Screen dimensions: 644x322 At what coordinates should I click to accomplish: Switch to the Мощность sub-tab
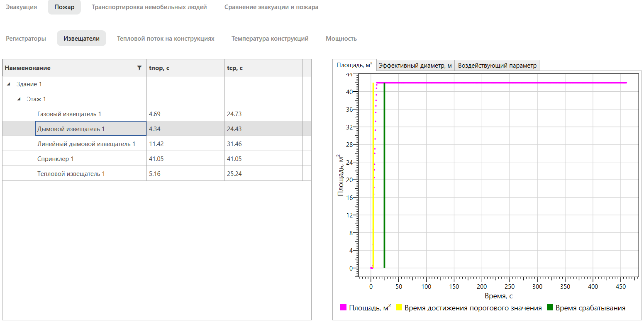coord(341,39)
